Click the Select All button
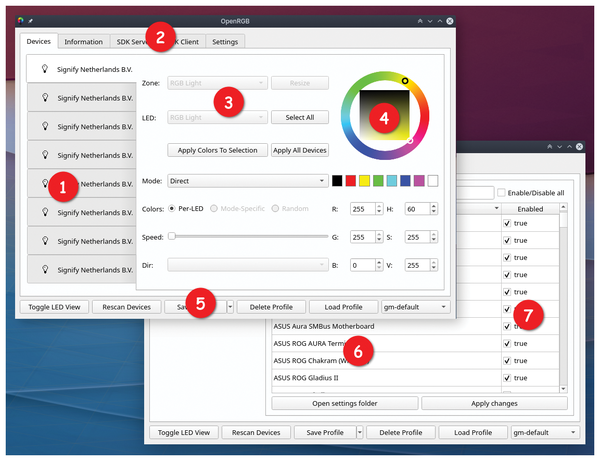The height and width of the screenshot is (461, 600). (x=300, y=117)
